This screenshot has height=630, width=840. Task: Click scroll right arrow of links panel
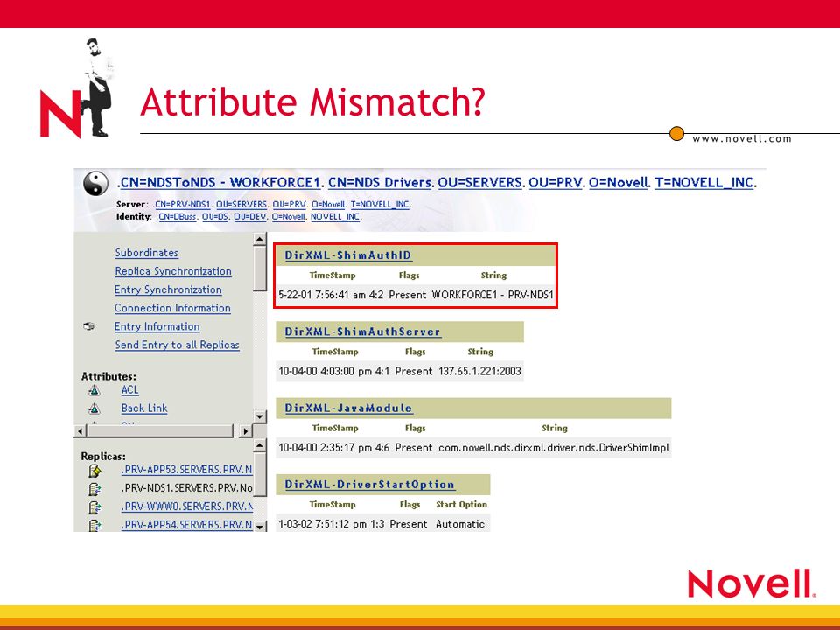245,430
